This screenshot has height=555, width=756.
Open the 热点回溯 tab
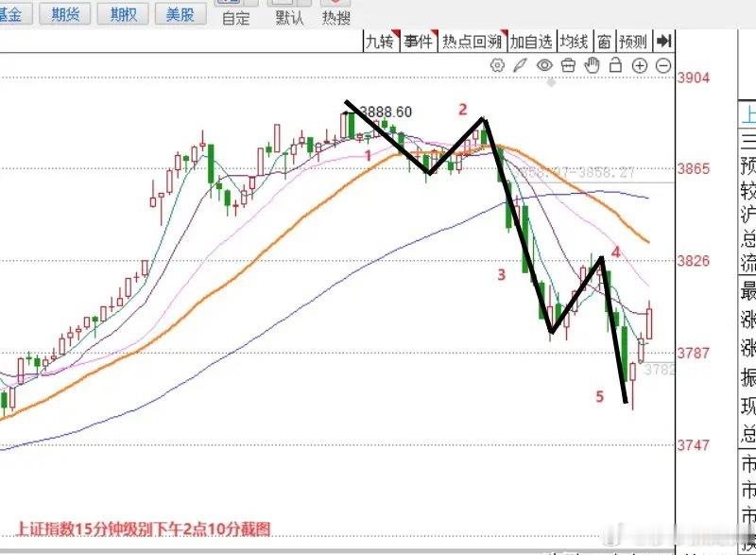point(472,42)
